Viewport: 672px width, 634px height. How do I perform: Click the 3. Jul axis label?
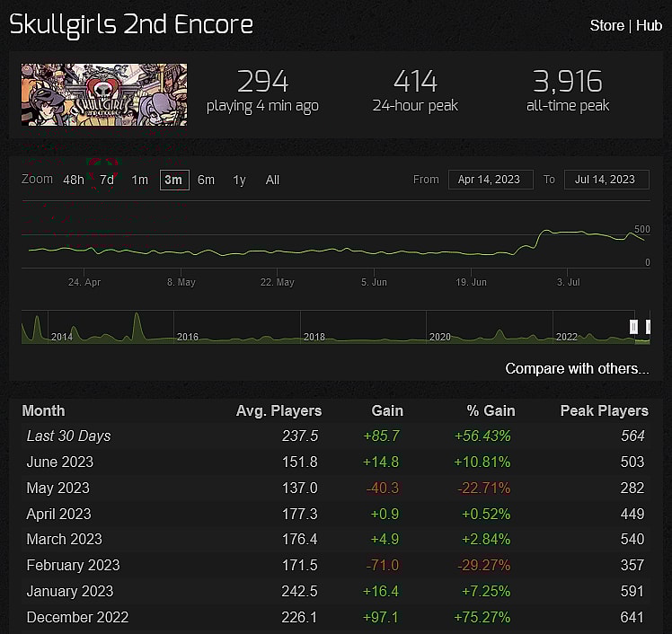(568, 282)
